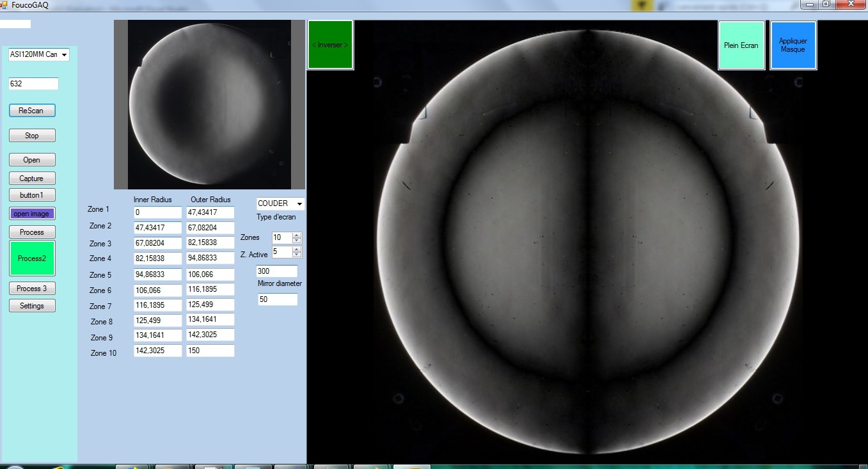This screenshot has height=469, width=868.
Task: Edit the Zone 2 Inner Radius field
Action: [x=158, y=228]
